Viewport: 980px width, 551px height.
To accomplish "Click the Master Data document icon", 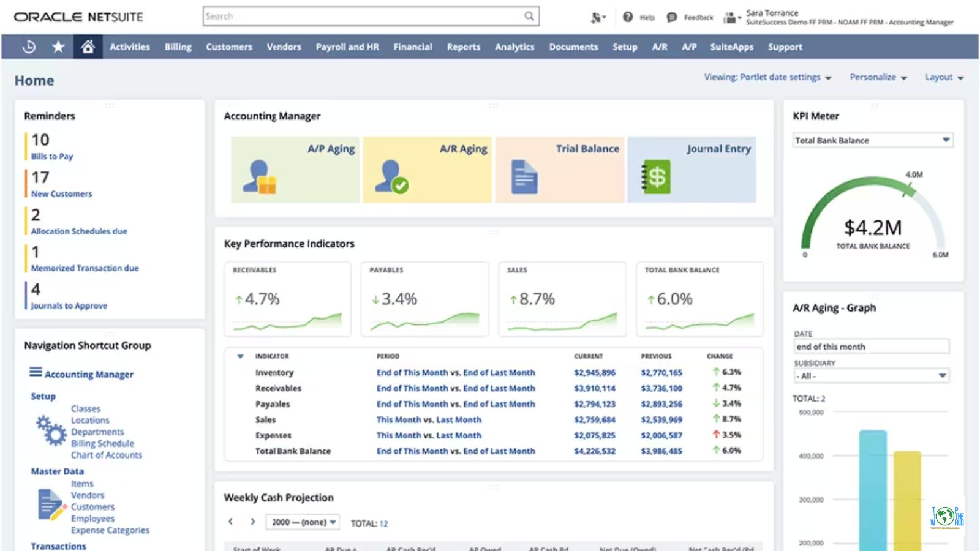I will 51,504.
